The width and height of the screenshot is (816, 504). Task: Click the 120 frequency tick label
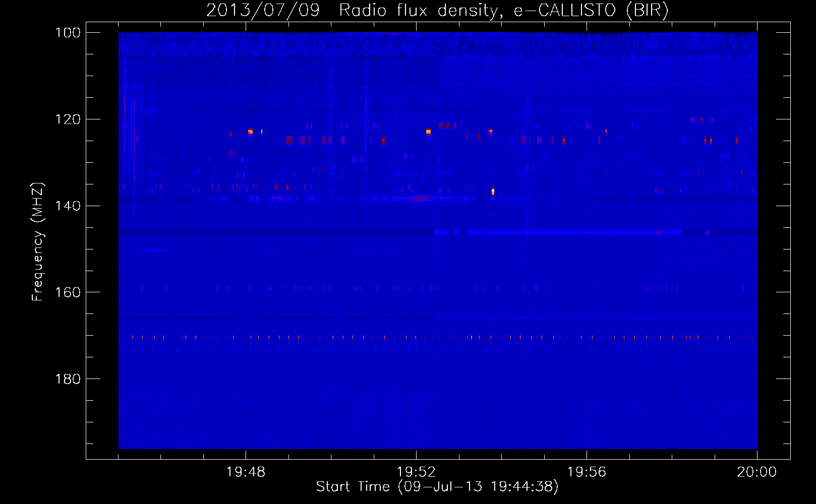pos(68,119)
